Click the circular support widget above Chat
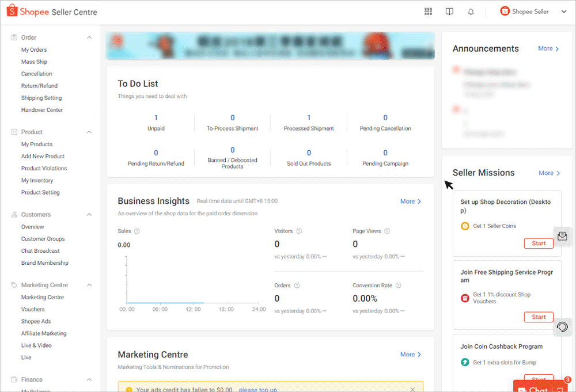Viewport: 576px width, 392px height. point(563,327)
